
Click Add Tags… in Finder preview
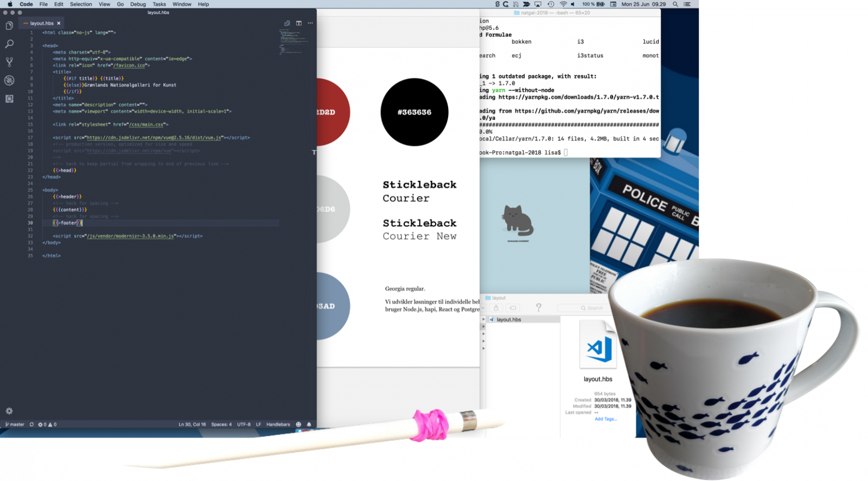[x=605, y=419]
